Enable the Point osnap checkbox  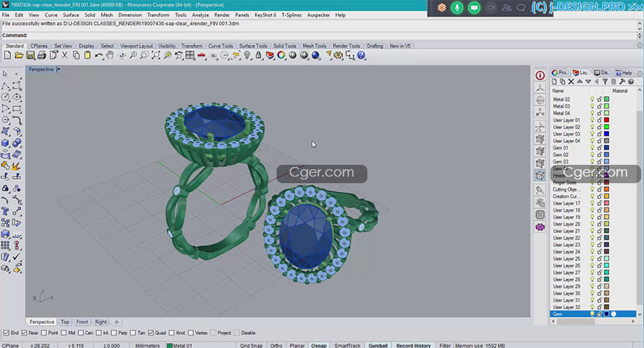pyautogui.click(x=43, y=333)
